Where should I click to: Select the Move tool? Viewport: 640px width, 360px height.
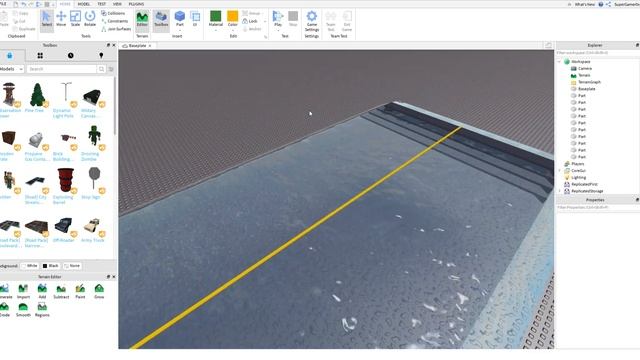(61, 19)
